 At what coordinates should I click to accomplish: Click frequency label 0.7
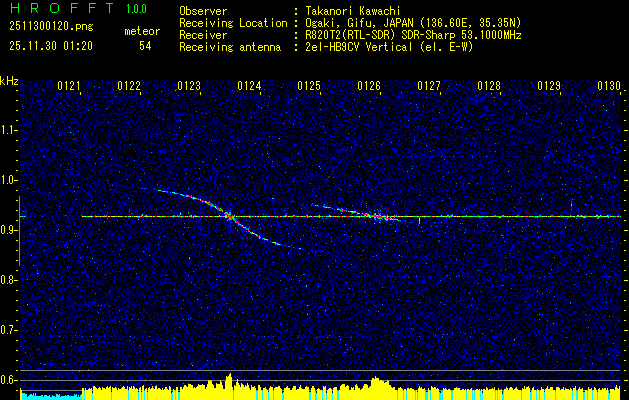(x=8, y=330)
